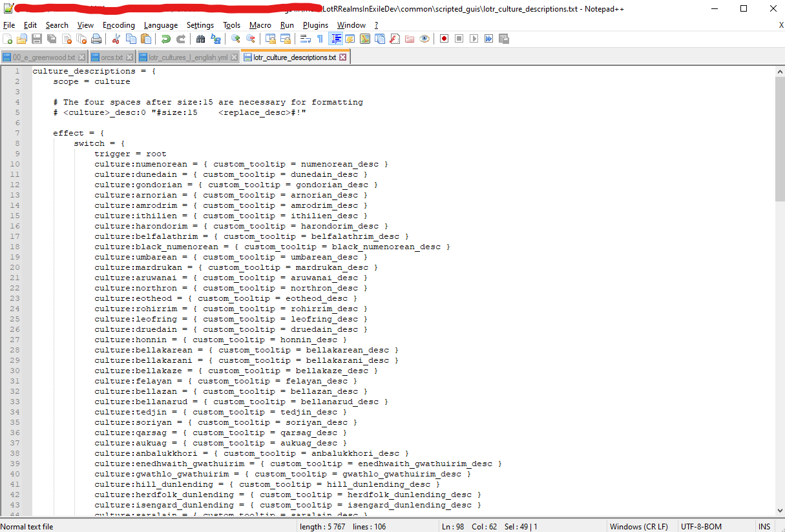
Task: Click X at menu bar's right end
Action: click(x=780, y=25)
